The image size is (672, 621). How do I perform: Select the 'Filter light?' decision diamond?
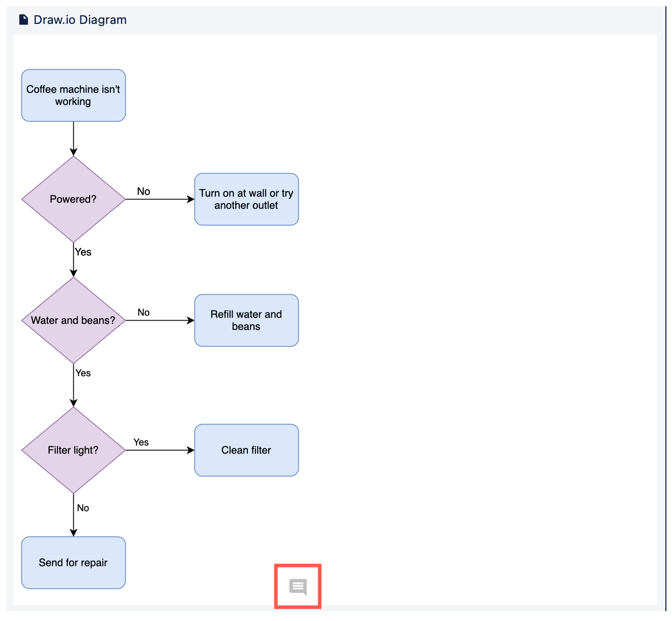click(x=73, y=450)
